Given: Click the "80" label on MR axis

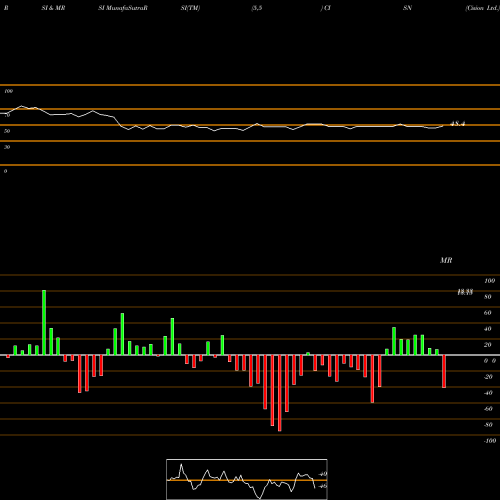Looking at the screenshot, I should click(488, 297).
